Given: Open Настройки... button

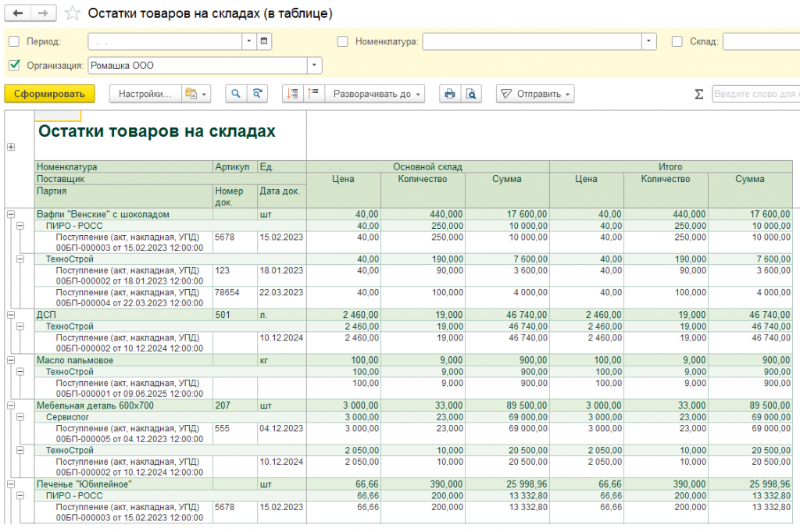Looking at the screenshot, I should [145, 94].
